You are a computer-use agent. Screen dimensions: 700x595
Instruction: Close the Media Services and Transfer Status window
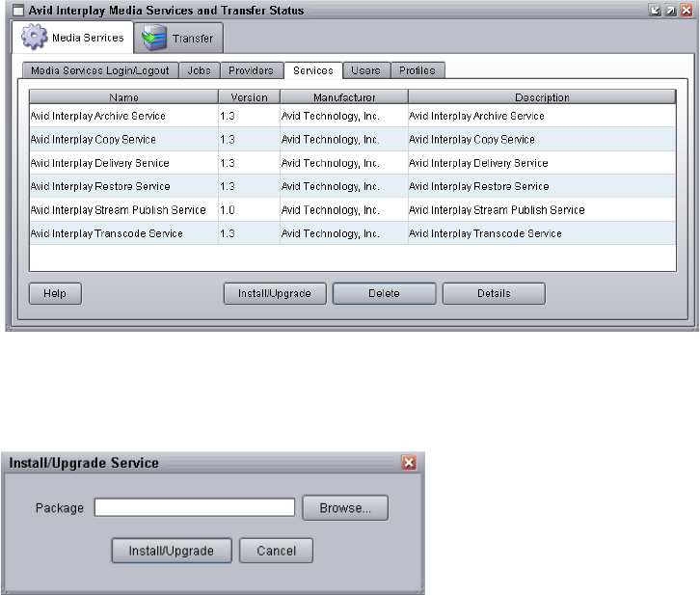(x=687, y=10)
